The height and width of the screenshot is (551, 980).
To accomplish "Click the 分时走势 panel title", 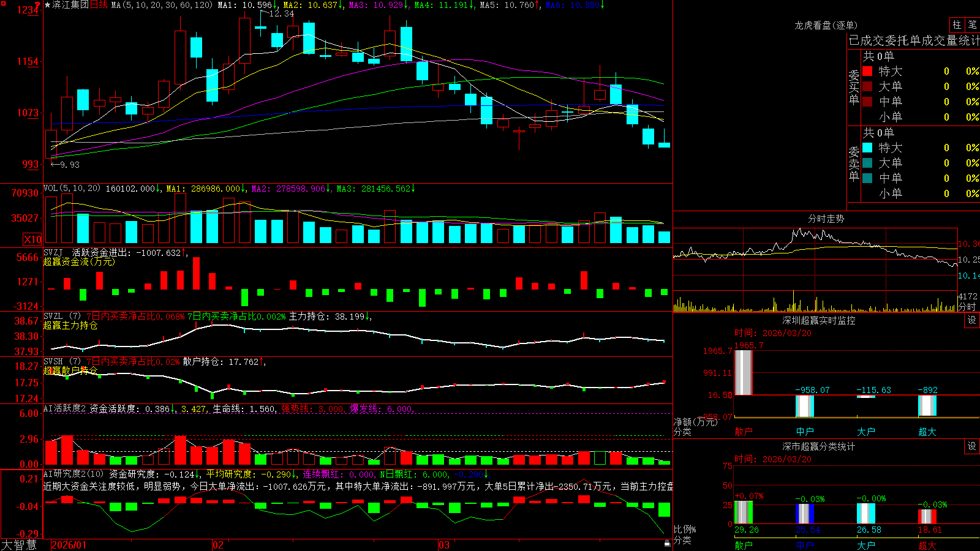I will [826, 219].
